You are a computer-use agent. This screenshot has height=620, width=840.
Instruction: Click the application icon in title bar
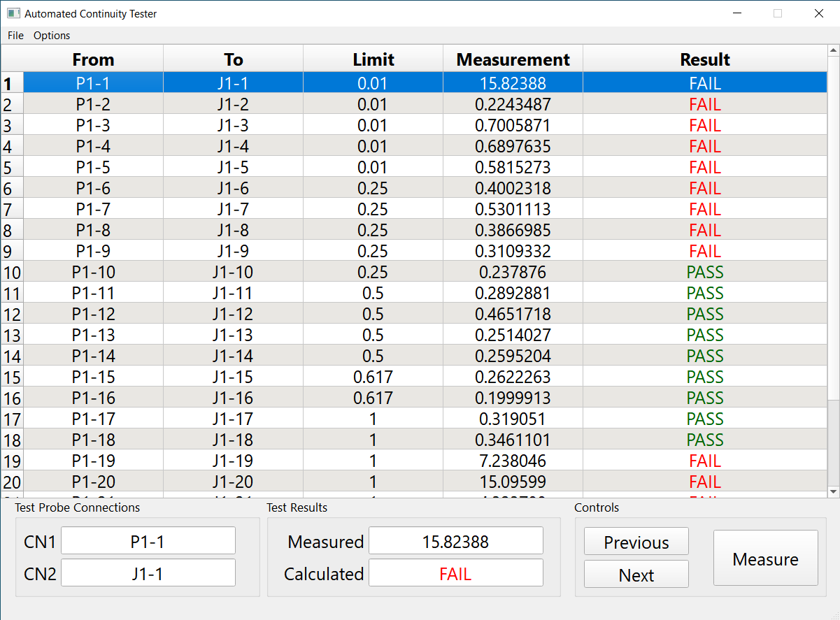tap(13, 13)
